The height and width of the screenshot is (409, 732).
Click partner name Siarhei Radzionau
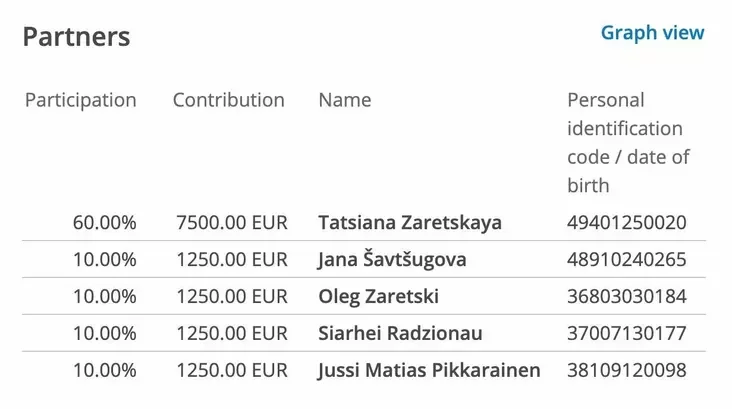click(400, 333)
